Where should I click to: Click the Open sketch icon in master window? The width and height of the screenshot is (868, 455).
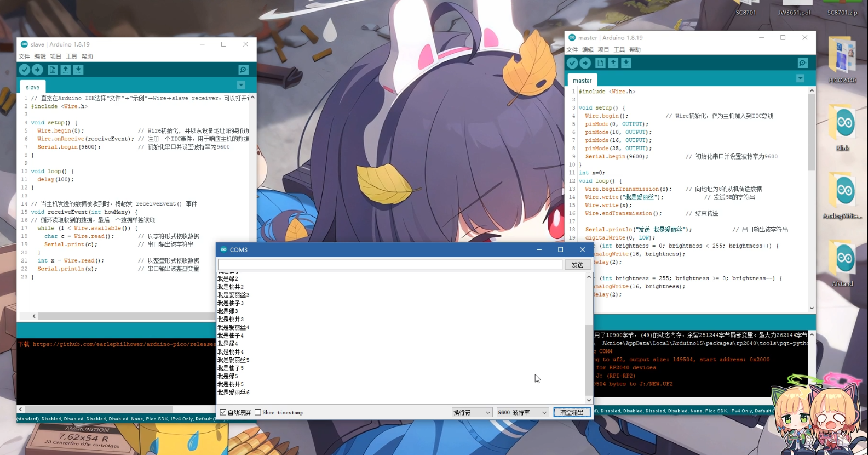click(x=613, y=63)
